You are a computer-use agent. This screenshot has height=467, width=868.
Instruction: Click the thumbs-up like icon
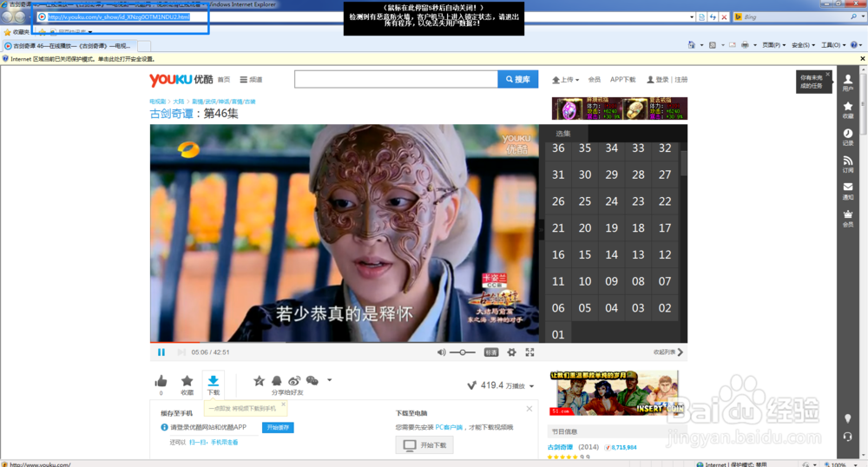[x=161, y=381]
